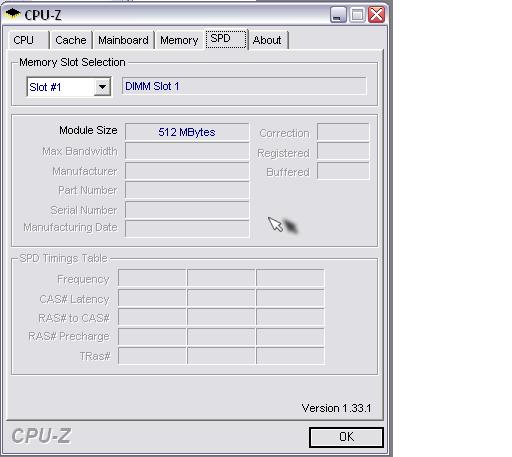
Task: Close the CPU-Z window
Action: tap(376, 15)
